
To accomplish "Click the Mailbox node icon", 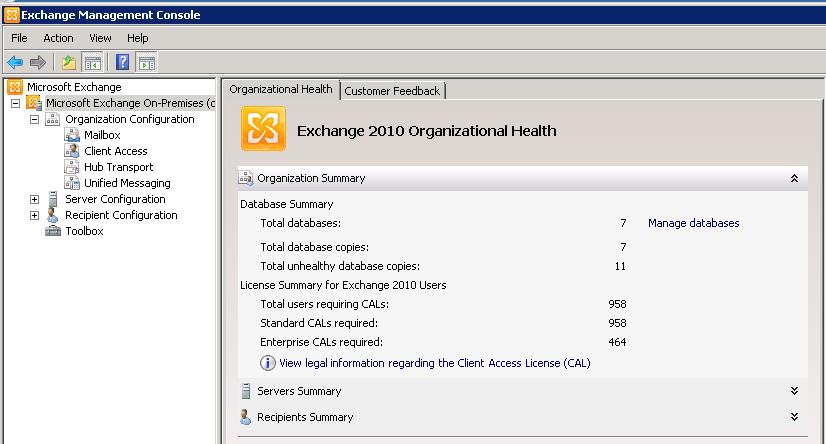I will pyautogui.click(x=72, y=135).
